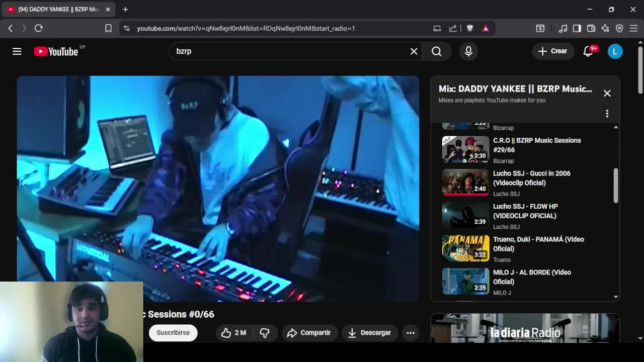Run search with the magnifier button
Viewport: 644px width, 362px height.
[436, 51]
